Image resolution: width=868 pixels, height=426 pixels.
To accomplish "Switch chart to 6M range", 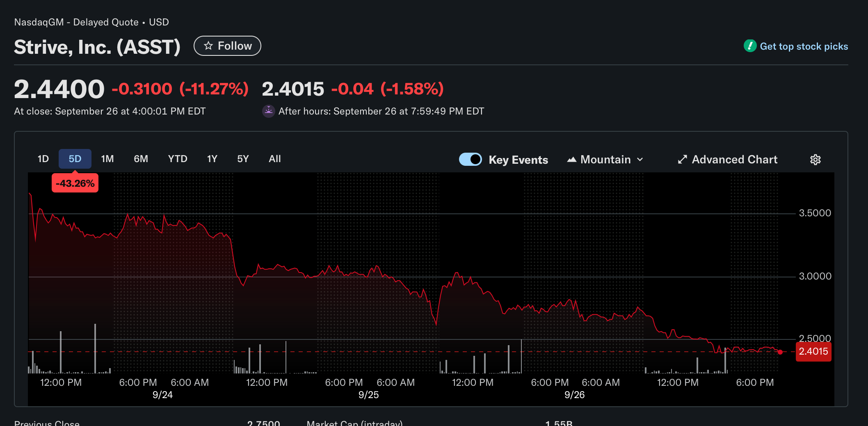I will (141, 159).
